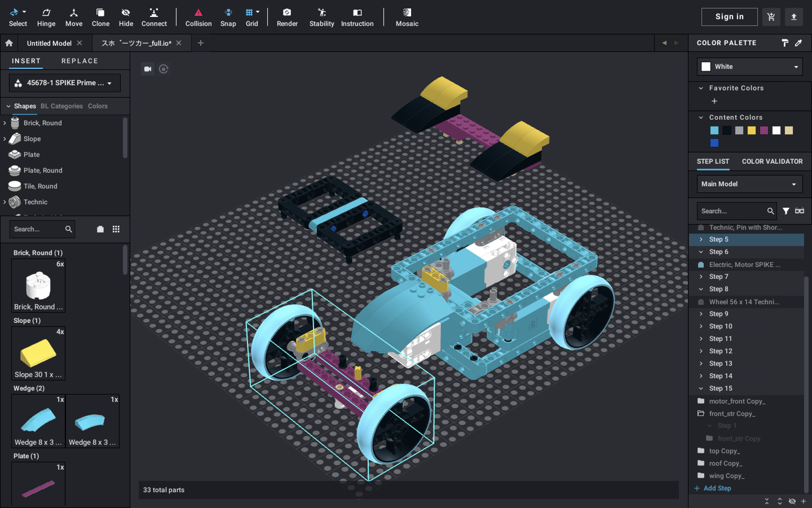Viewport: 812px width, 508px height.
Task: Pick the magenta content color swatch
Action: point(764,130)
